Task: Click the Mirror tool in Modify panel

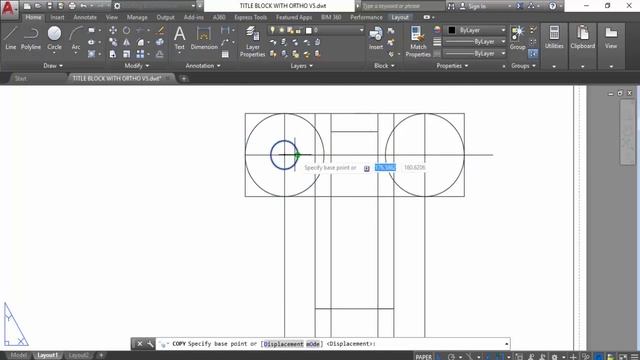Action: (127, 42)
